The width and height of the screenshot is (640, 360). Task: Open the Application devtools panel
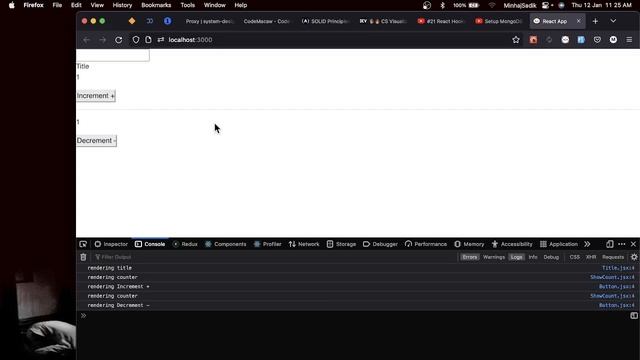(x=559, y=244)
